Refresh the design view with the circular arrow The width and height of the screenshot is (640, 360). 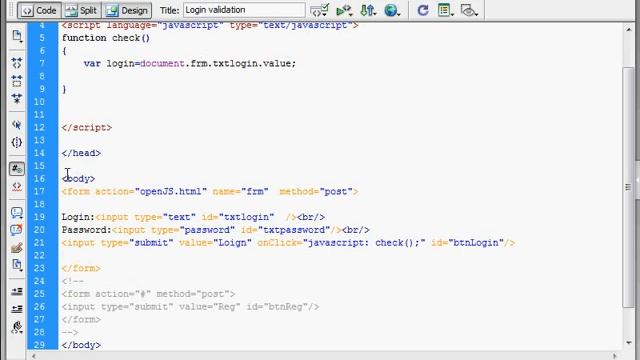click(423, 10)
